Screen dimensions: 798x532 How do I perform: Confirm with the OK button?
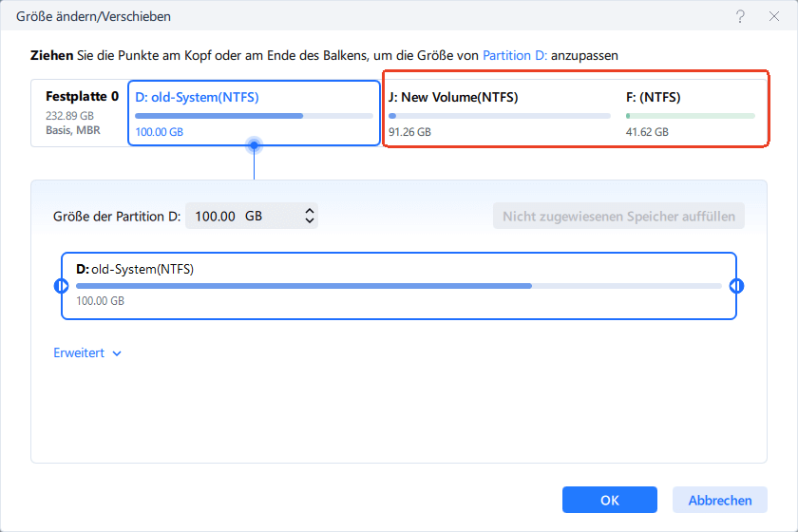[x=609, y=501]
